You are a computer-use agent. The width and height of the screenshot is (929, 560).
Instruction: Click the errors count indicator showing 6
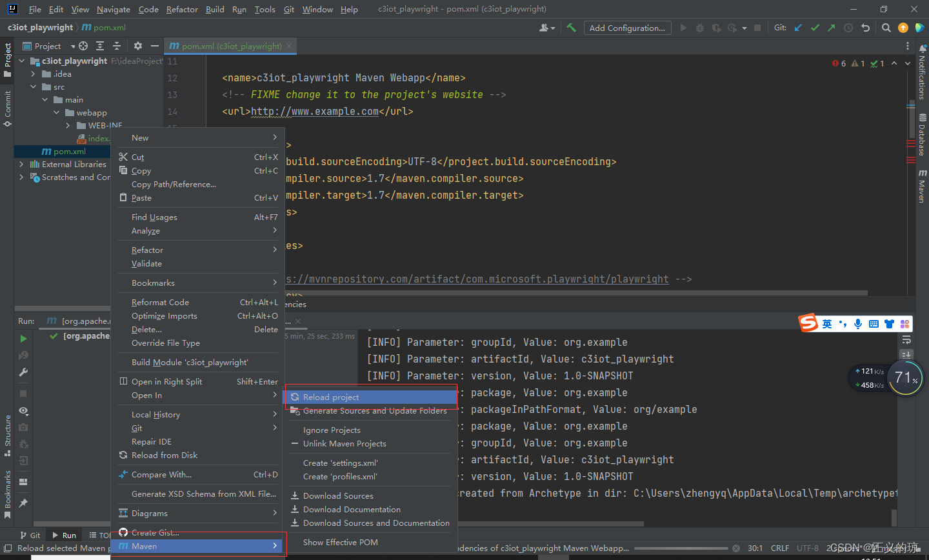pyautogui.click(x=839, y=63)
